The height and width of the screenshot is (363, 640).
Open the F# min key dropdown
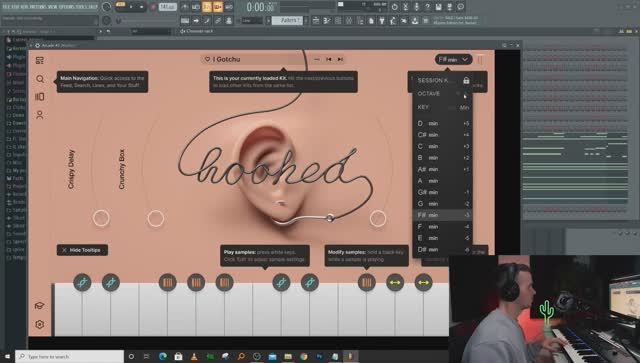(x=453, y=60)
